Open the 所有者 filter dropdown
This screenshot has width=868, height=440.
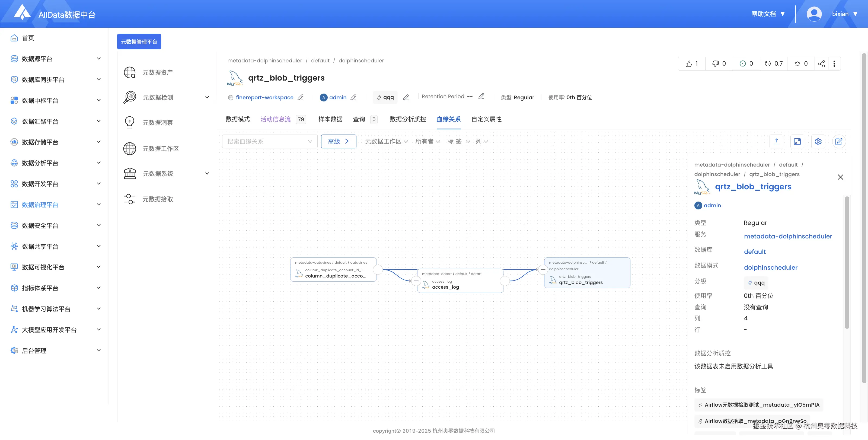click(x=427, y=142)
